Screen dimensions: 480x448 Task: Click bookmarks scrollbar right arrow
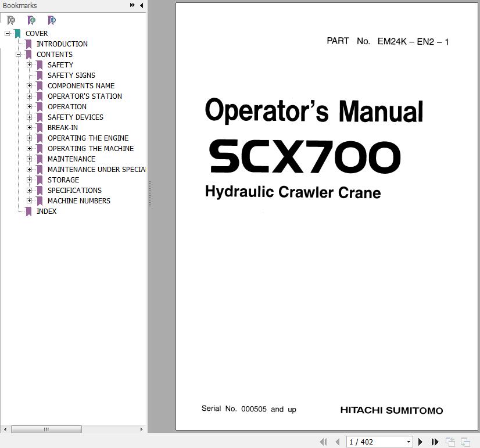click(141, 429)
